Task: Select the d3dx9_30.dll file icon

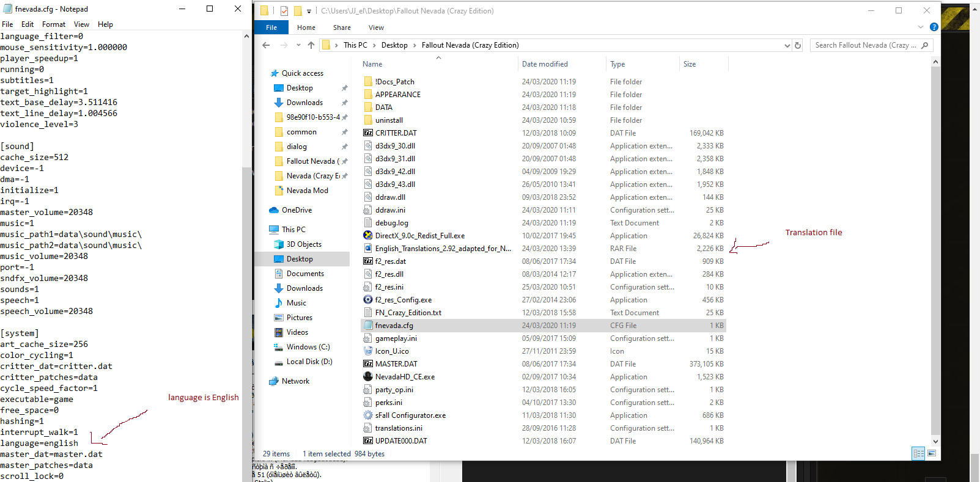Action: [x=368, y=145]
